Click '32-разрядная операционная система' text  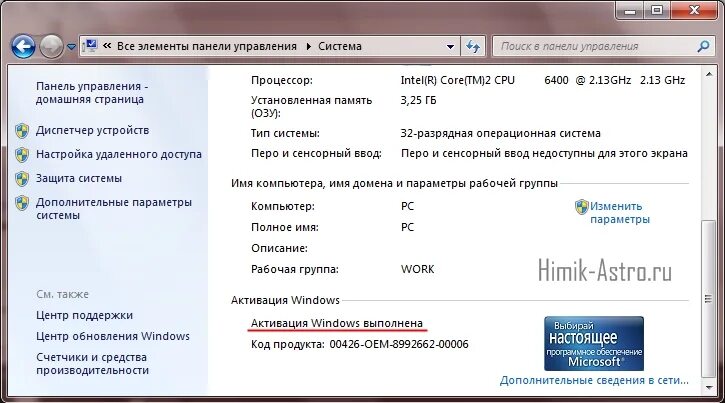[x=500, y=134]
